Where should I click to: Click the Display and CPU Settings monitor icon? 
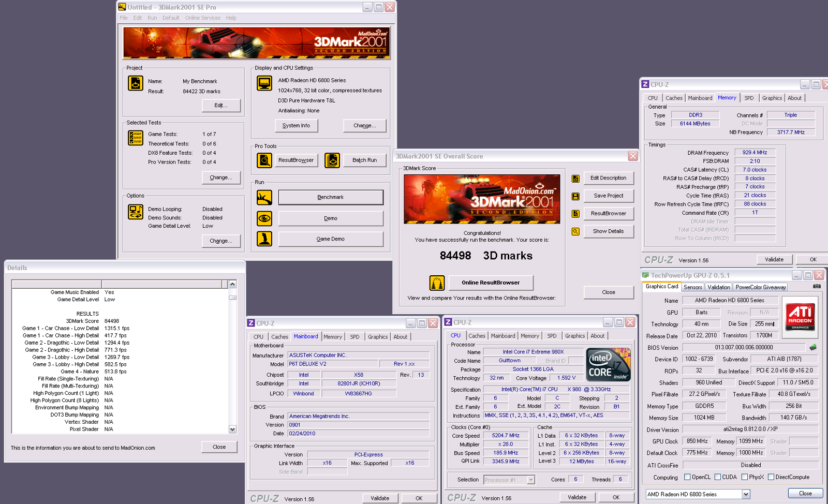click(x=264, y=83)
